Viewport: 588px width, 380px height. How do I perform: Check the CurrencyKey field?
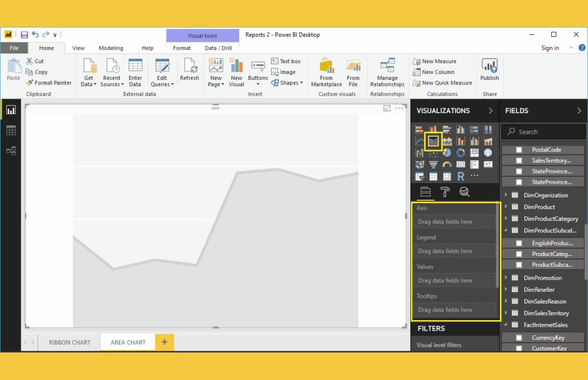pos(519,338)
